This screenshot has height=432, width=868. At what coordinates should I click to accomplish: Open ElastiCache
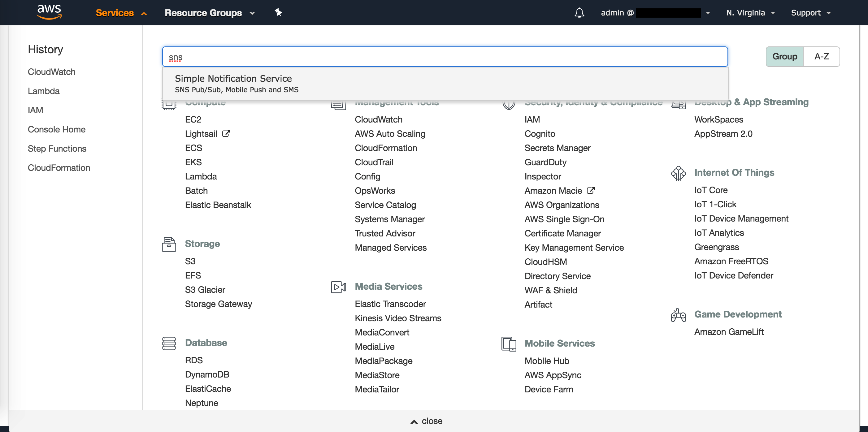coord(208,389)
